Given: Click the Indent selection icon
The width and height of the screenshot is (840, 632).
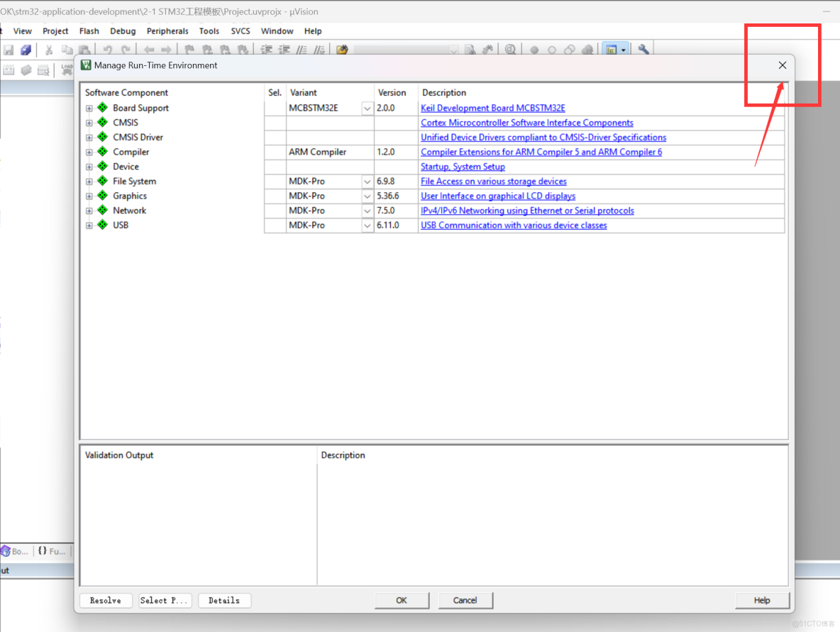Looking at the screenshot, I should 266,50.
